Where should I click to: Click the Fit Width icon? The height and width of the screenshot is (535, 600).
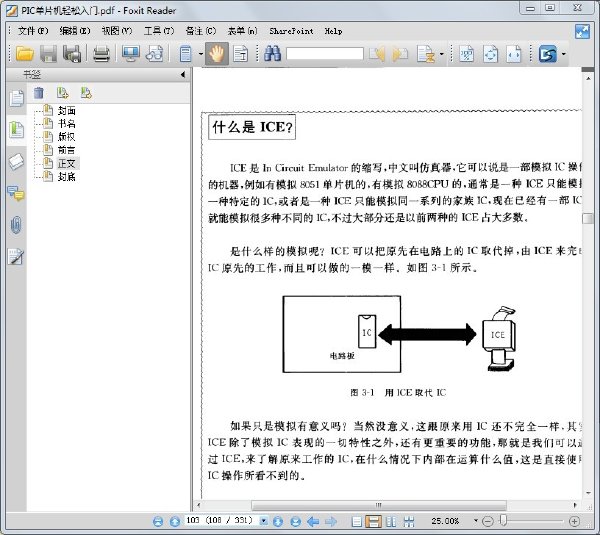coord(514,54)
